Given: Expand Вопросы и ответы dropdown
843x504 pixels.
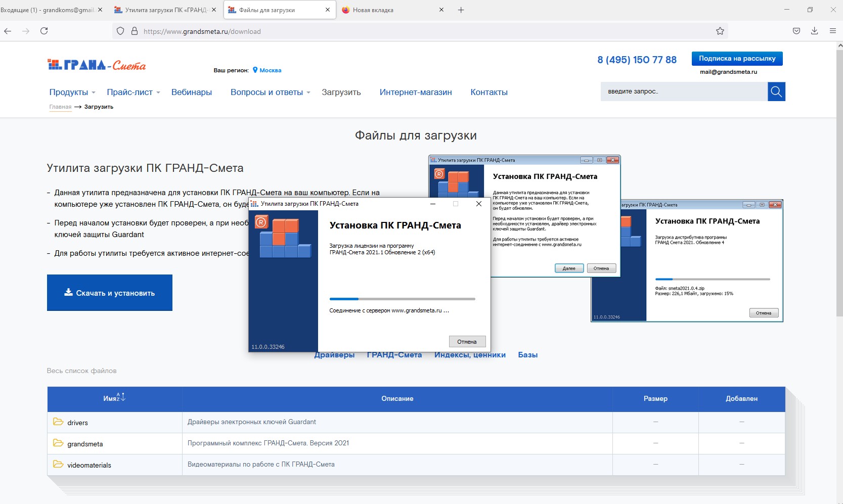Looking at the screenshot, I should (x=270, y=92).
